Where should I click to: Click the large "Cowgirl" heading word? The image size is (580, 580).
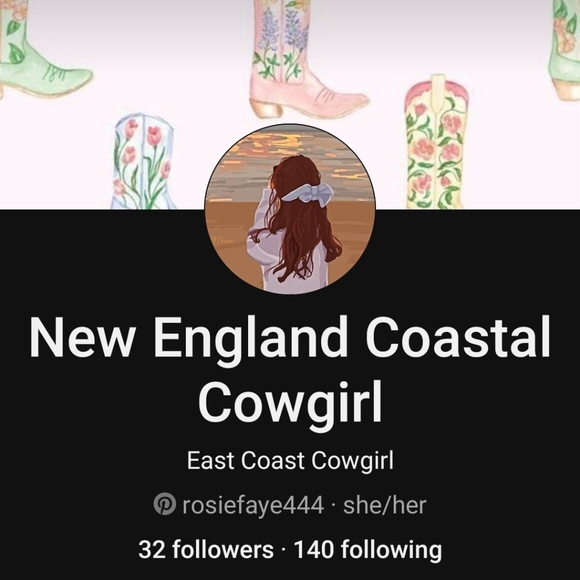290,401
